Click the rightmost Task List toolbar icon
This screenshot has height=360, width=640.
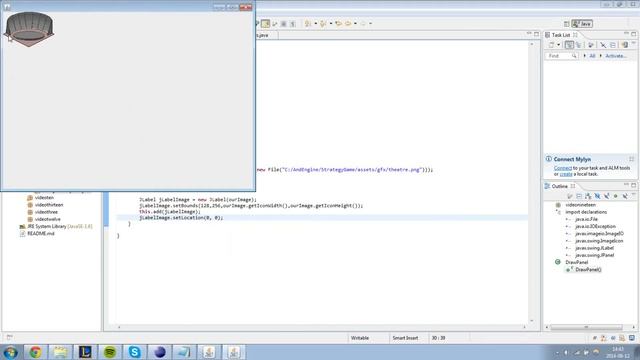(x=624, y=45)
